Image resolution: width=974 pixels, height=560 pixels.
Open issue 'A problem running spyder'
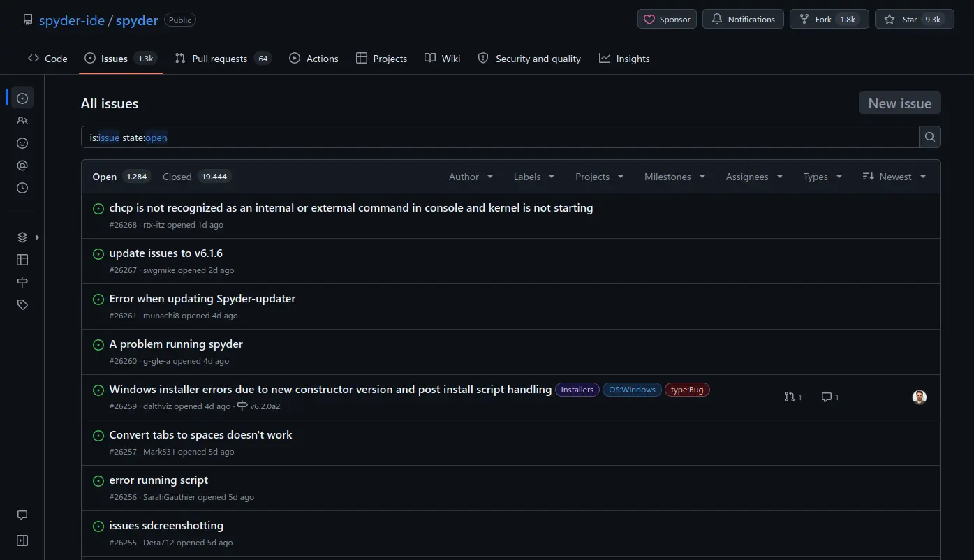tap(176, 344)
